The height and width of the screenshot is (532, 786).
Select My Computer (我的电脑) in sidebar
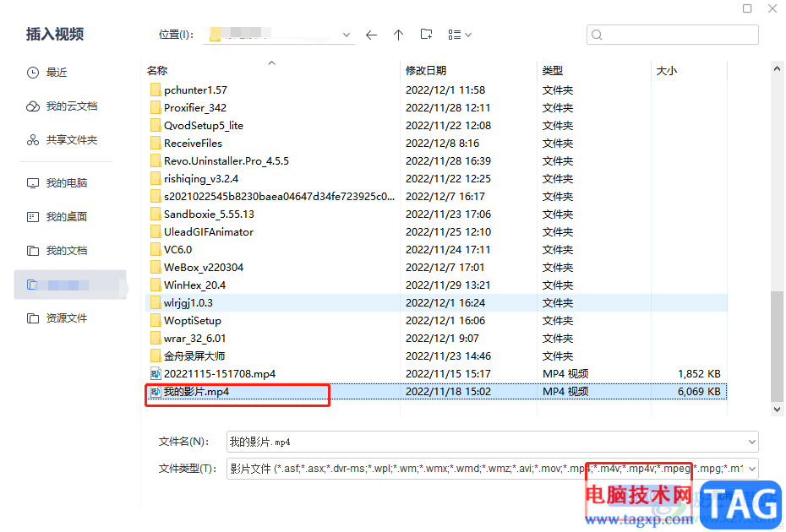point(66,183)
